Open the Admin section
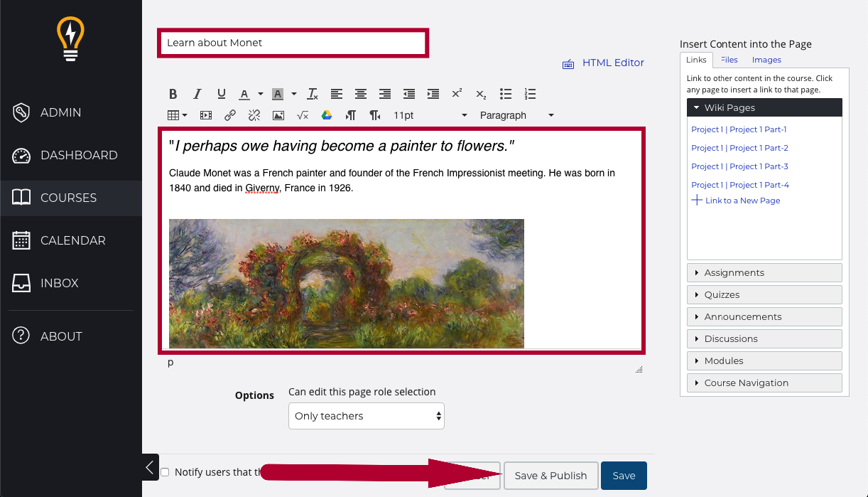This screenshot has height=497, width=868. 71,112
